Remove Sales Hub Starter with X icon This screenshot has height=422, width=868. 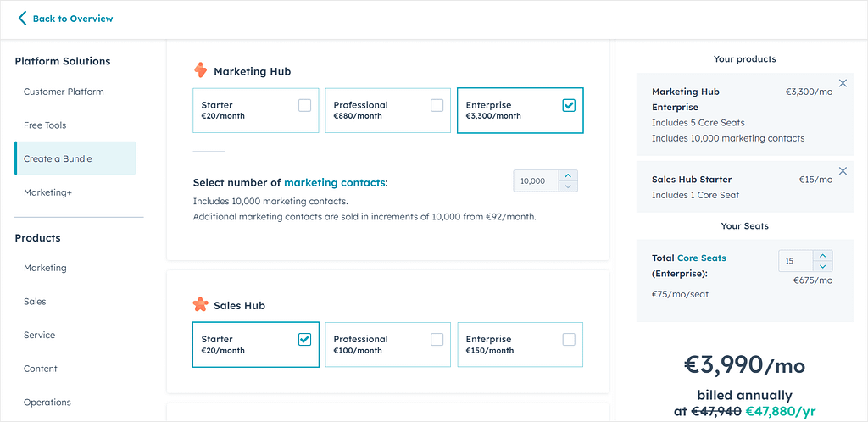tap(843, 171)
